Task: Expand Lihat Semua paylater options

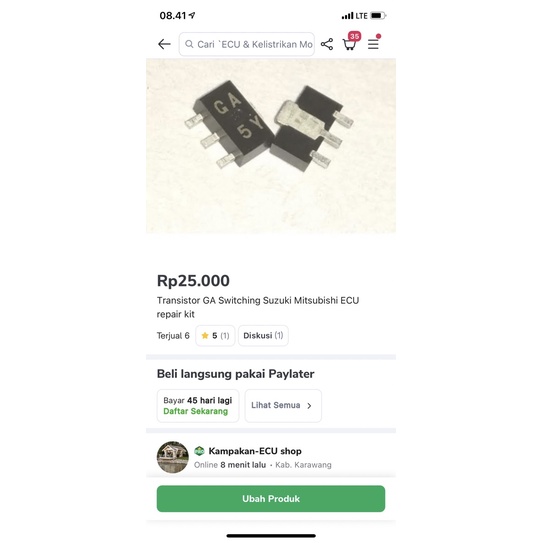Action: [283, 406]
